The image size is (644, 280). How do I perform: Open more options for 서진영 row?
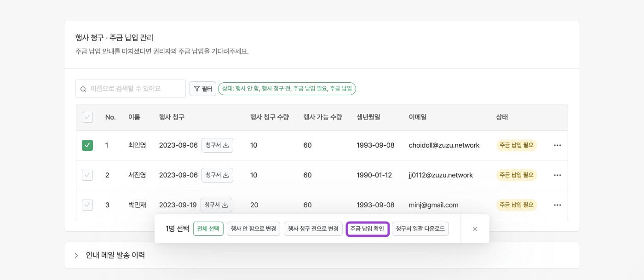pos(558,175)
